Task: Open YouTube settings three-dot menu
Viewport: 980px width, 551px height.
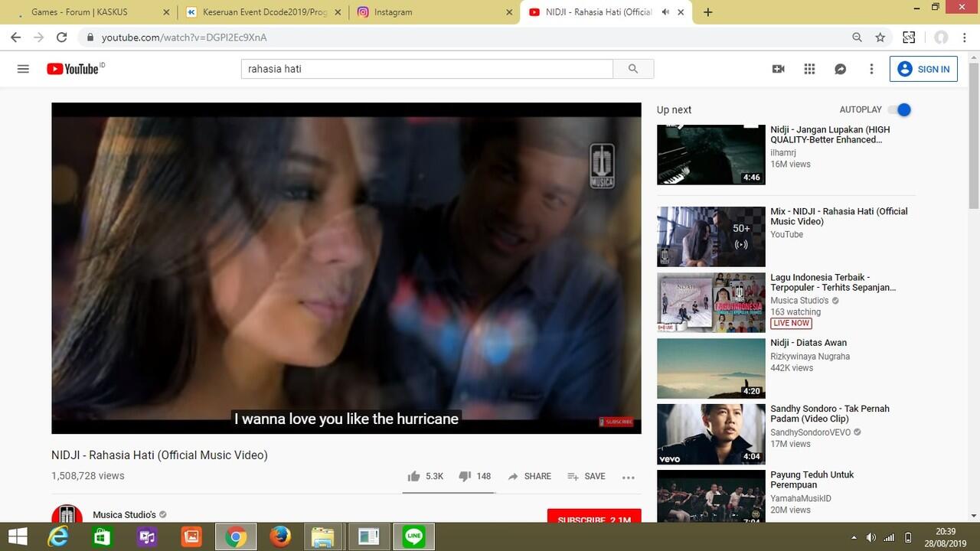Action: (x=871, y=69)
